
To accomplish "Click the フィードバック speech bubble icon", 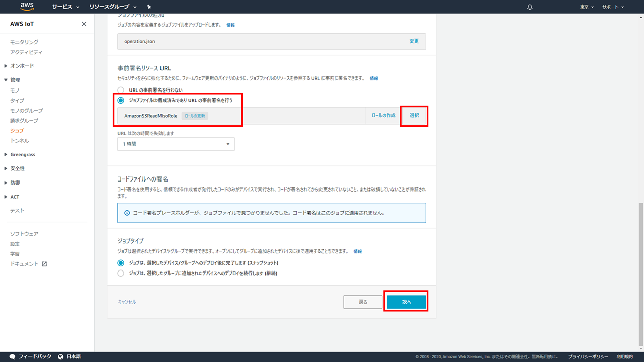I will pos(12,356).
